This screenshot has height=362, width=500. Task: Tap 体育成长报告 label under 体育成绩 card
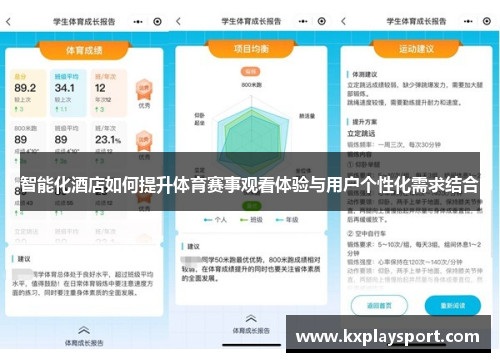(x=84, y=343)
